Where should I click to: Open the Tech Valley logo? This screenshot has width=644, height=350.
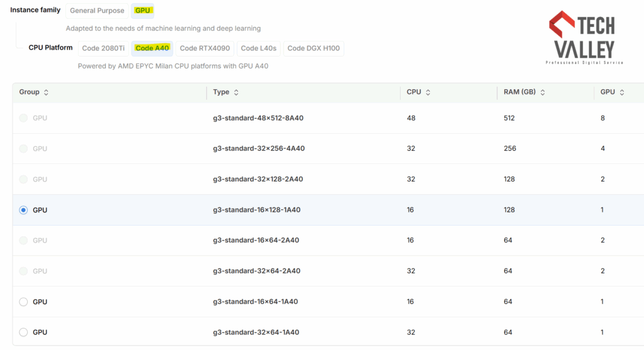coord(584,38)
